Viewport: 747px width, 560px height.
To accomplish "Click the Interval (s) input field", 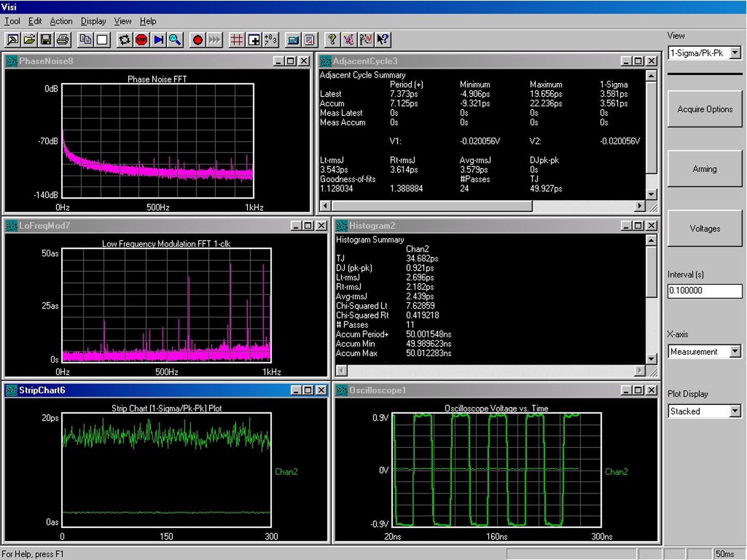I will [x=705, y=291].
